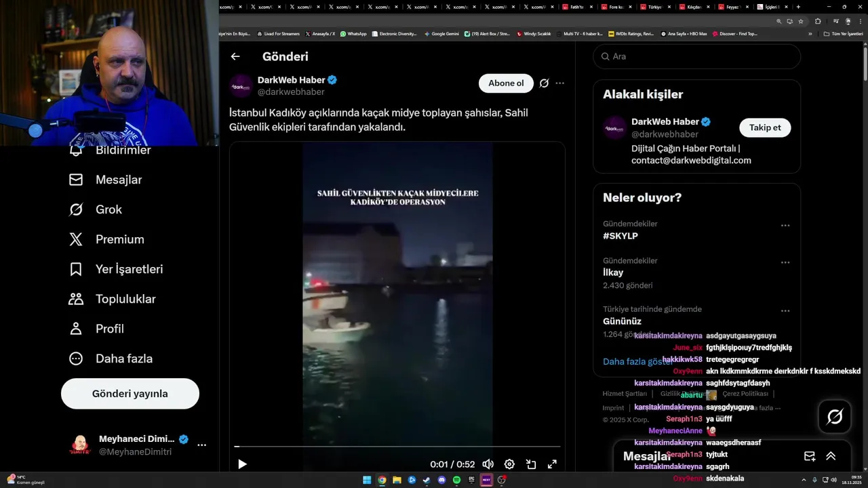Open Discord from the taskbar
This screenshot has height=488, width=868.
[441, 480]
